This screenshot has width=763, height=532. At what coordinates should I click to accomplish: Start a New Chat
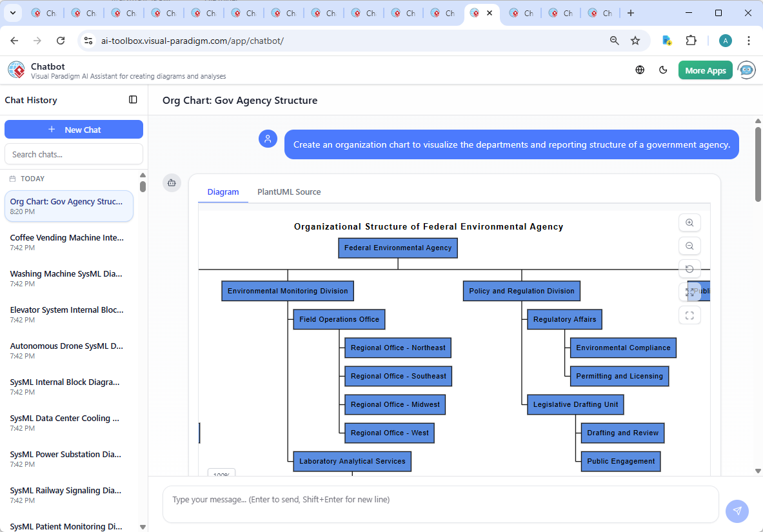point(74,129)
